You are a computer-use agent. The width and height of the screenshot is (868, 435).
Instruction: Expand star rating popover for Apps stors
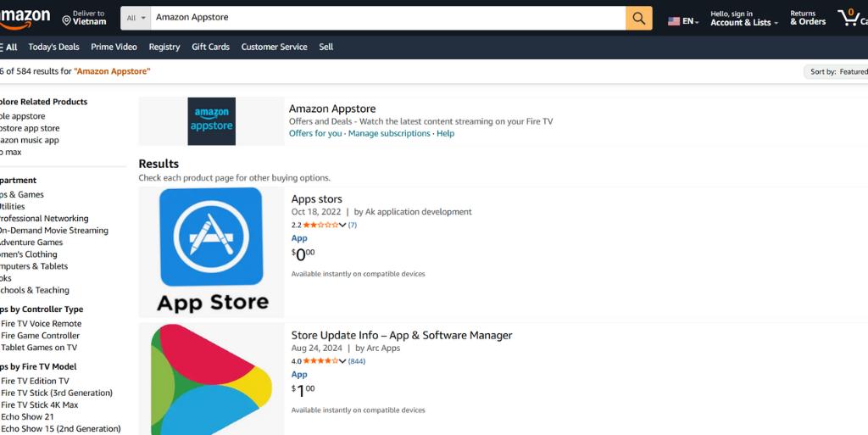tap(342, 226)
